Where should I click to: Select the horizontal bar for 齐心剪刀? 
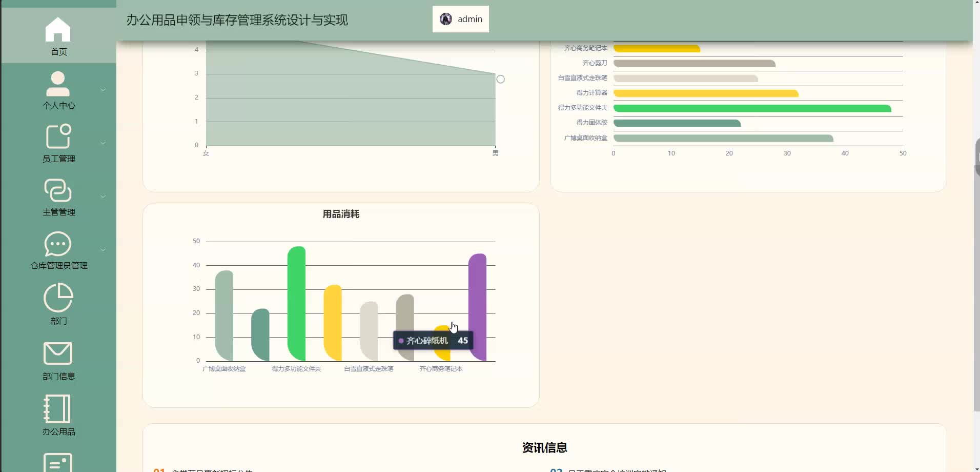click(x=695, y=64)
